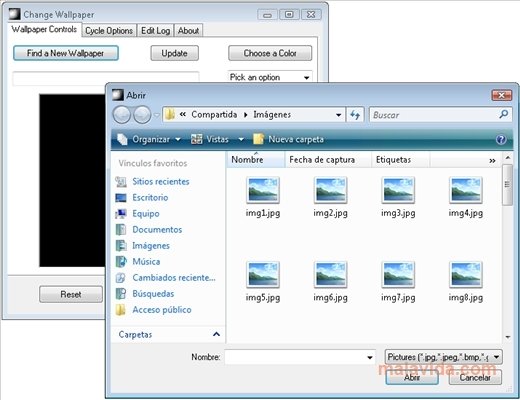Image resolution: width=520 pixels, height=400 pixels.
Task: Click the Sitios recientes icon in favorites
Action: tap(121, 182)
